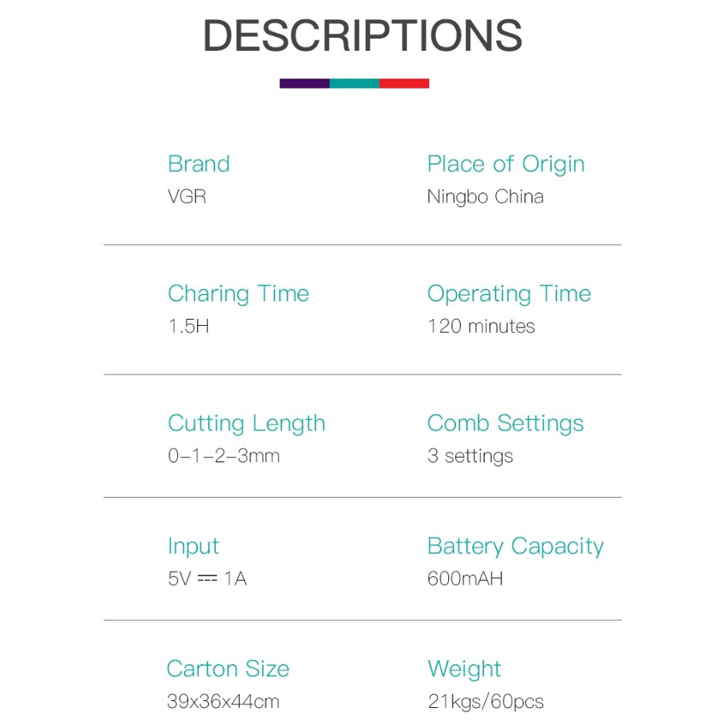
Task: Click the Carton Size label
Action: click(228, 669)
